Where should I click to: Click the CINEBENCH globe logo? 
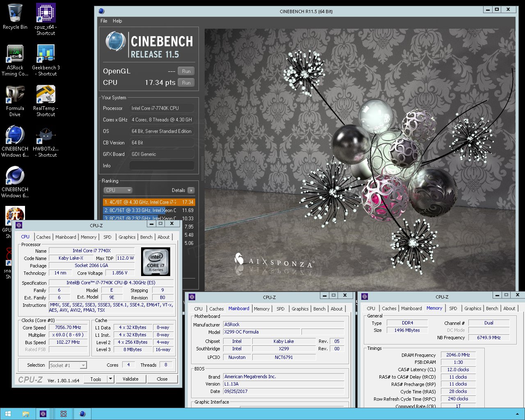[115, 41]
